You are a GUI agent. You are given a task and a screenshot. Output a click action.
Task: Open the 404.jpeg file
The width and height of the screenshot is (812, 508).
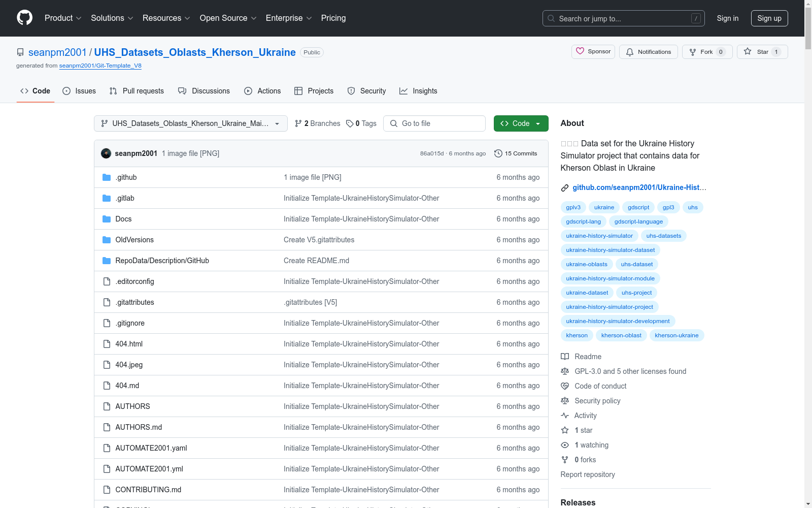pos(129,365)
